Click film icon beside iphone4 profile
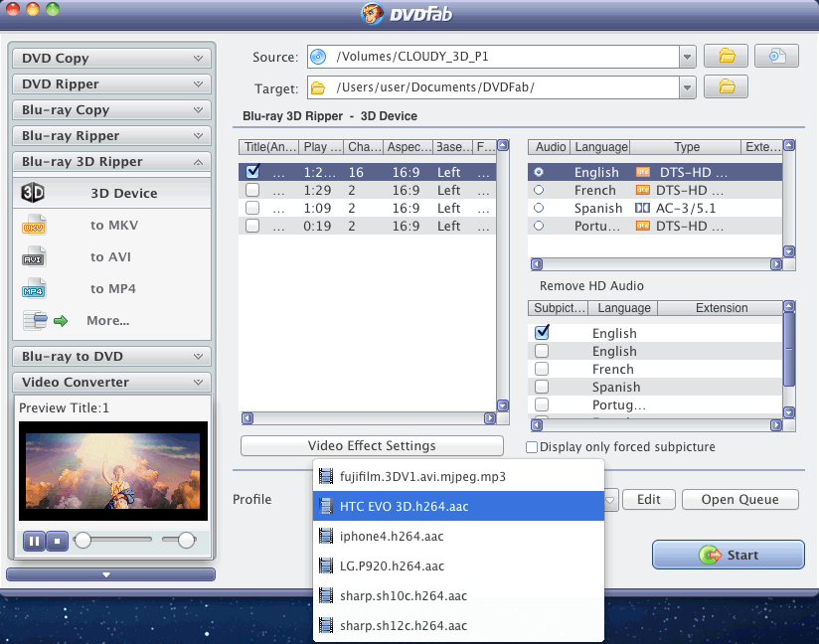The height and width of the screenshot is (644, 819). point(326,536)
